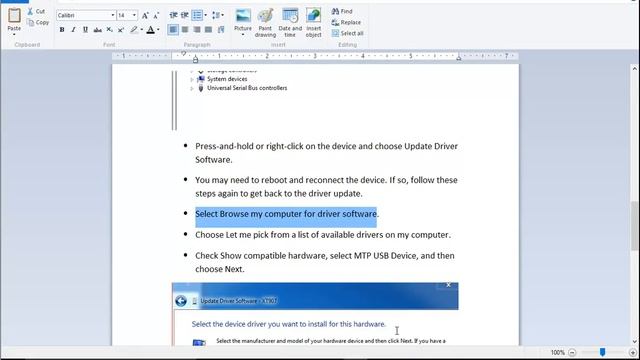
Task: Open the list style dropdown arrow
Action: [x=205, y=16]
